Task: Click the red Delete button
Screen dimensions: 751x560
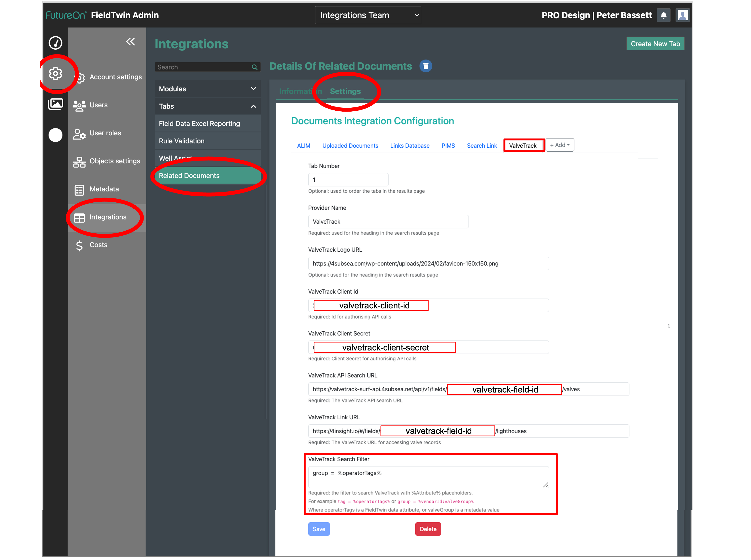Action: pyautogui.click(x=428, y=529)
